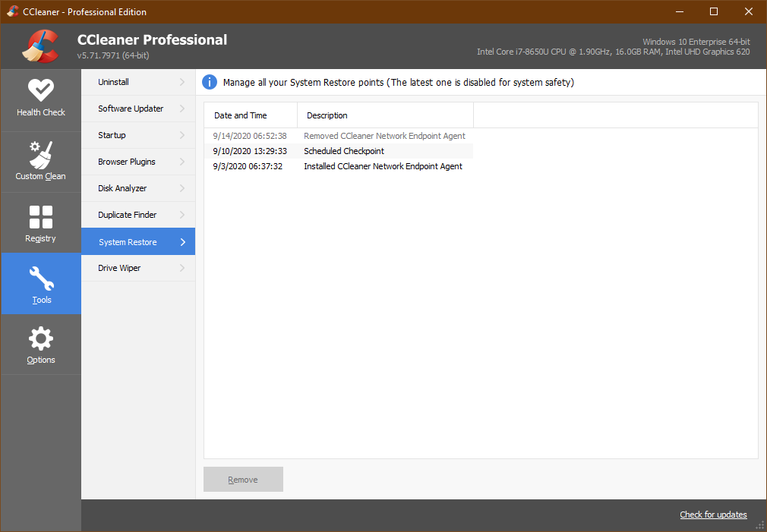The width and height of the screenshot is (767, 532).
Task: Select the Scheduled Checkpoint restore point
Action: [x=343, y=151]
